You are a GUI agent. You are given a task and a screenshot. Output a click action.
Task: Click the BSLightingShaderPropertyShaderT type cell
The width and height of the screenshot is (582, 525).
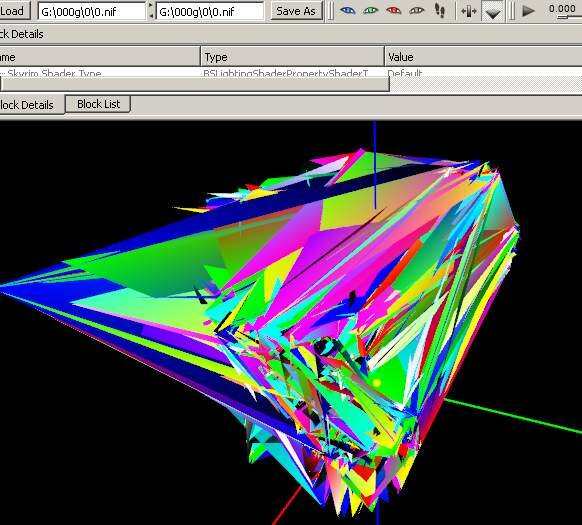285,73
